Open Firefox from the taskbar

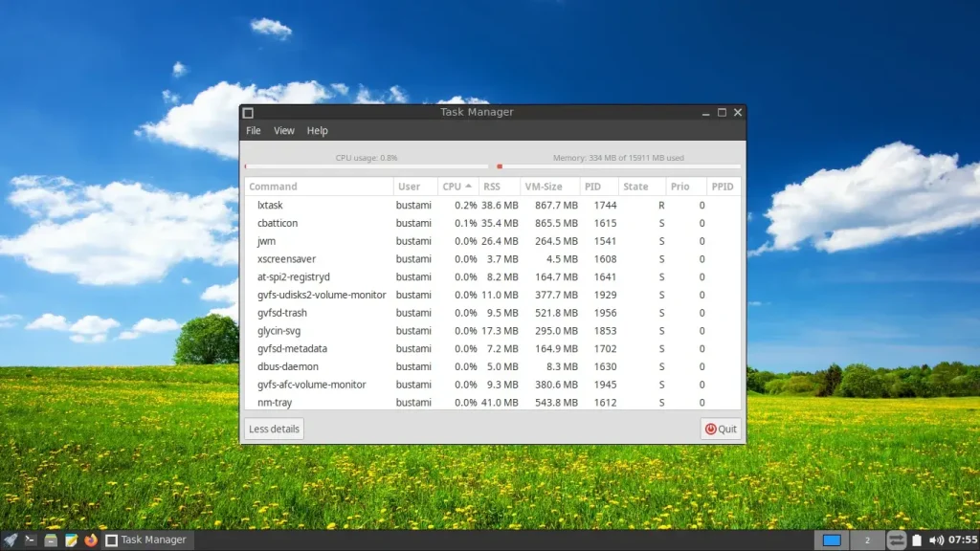pyautogui.click(x=91, y=540)
